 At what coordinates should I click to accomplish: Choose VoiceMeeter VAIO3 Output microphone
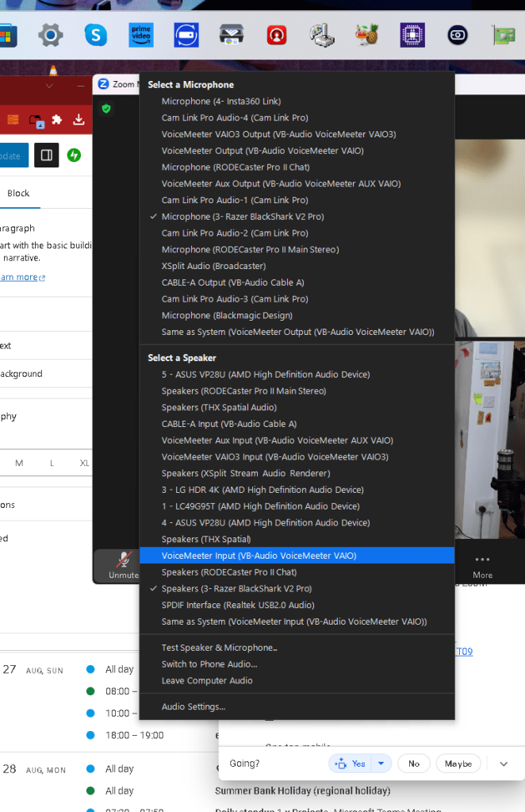point(297,135)
